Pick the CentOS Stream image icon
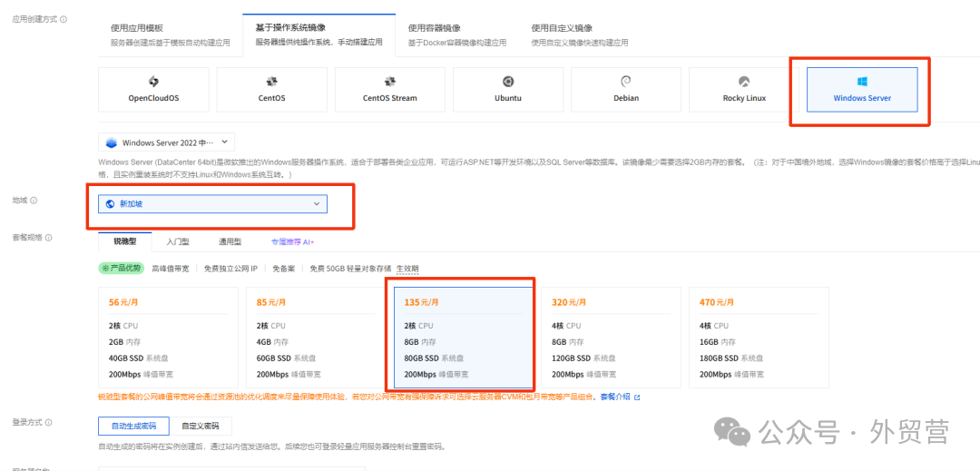The height and width of the screenshot is (471, 980). click(390, 90)
